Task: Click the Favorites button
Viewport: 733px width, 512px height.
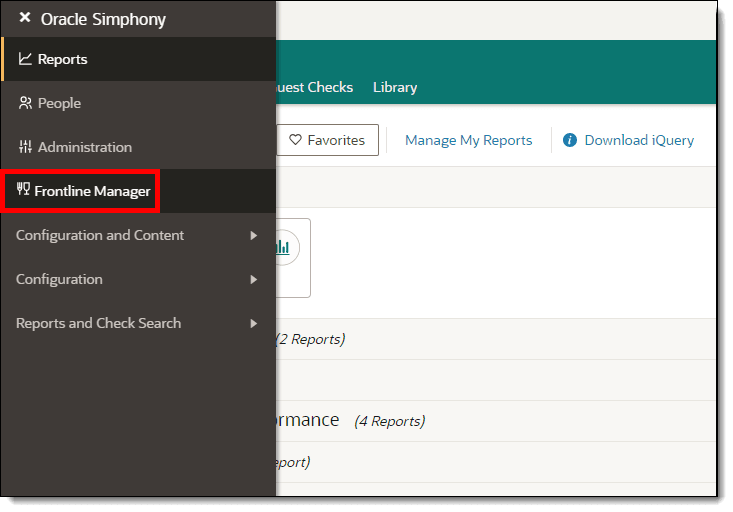Action: pos(327,140)
